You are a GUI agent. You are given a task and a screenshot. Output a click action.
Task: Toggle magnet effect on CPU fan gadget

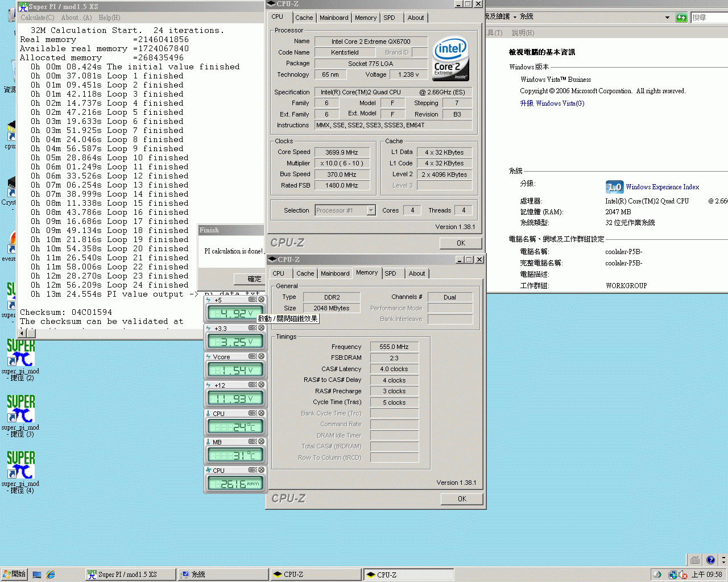click(253, 470)
